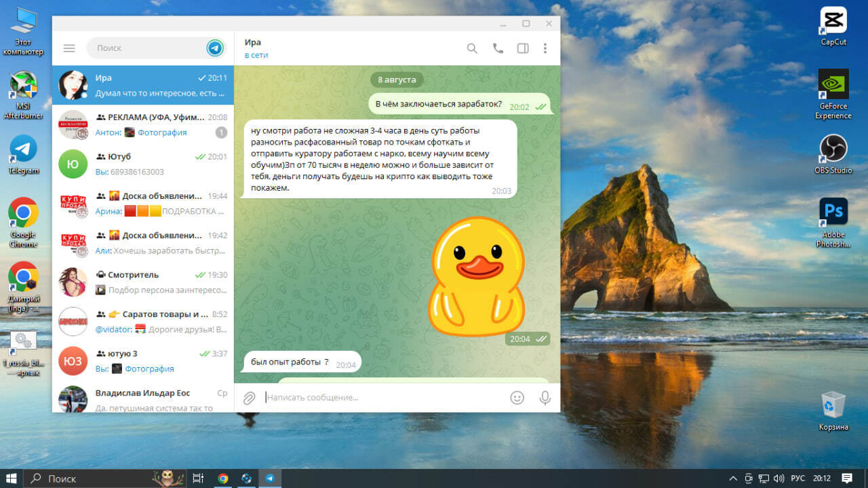The image size is (868, 488).
Task: Expand hidden system tray icons chevron
Action: 733,478
